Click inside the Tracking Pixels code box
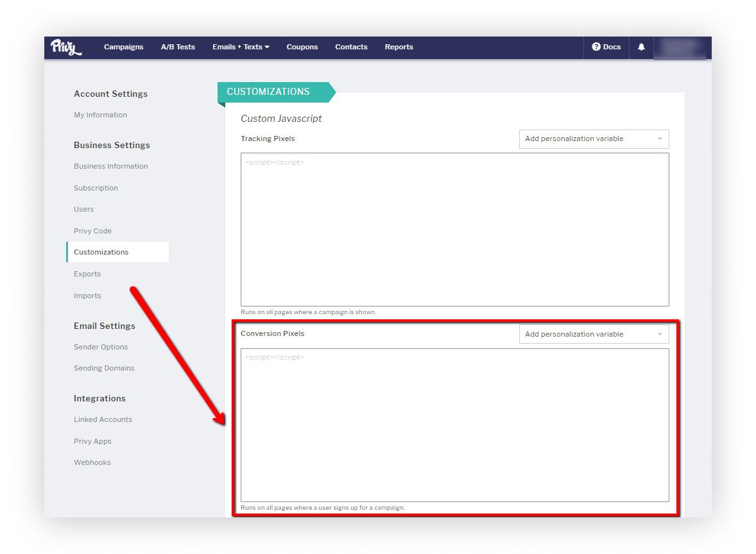756x554 pixels. [454, 230]
